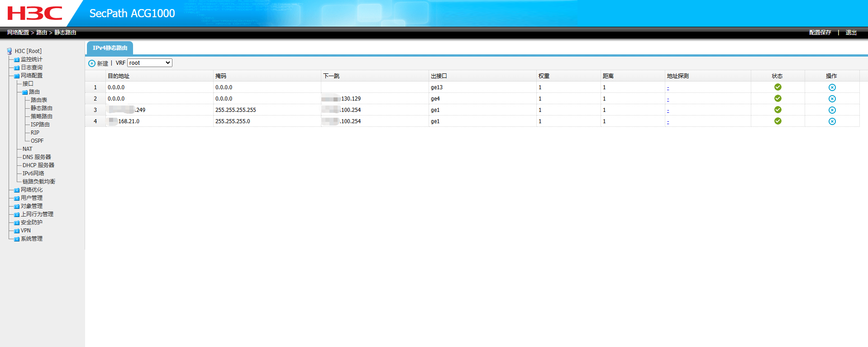
Task: Click delete icon for route row 3
Action: pos(832,110)
